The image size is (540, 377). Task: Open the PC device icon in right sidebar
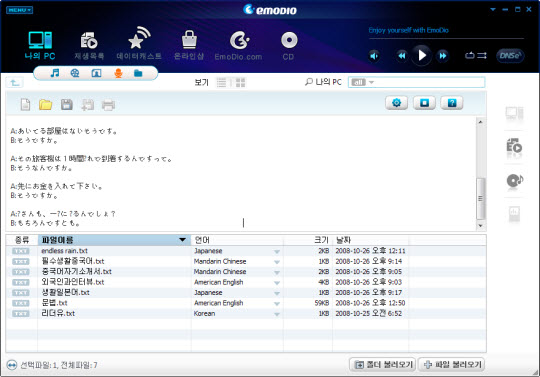tap(514, 114)
